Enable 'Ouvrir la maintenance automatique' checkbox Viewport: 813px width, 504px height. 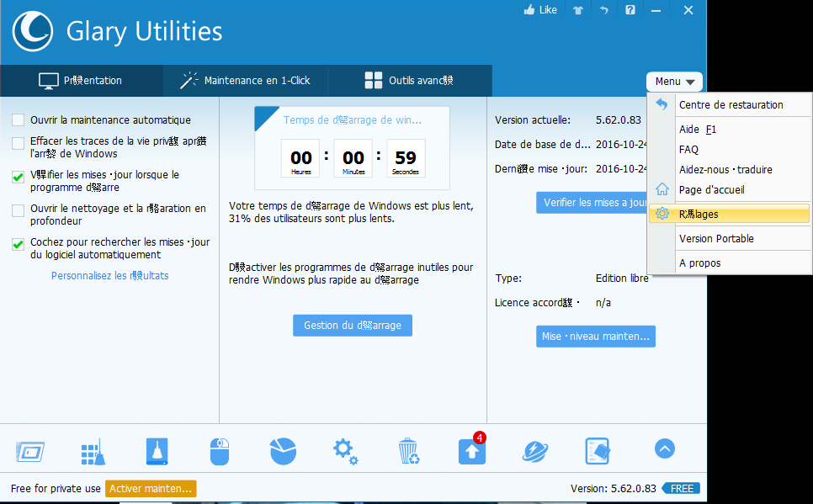19,120
